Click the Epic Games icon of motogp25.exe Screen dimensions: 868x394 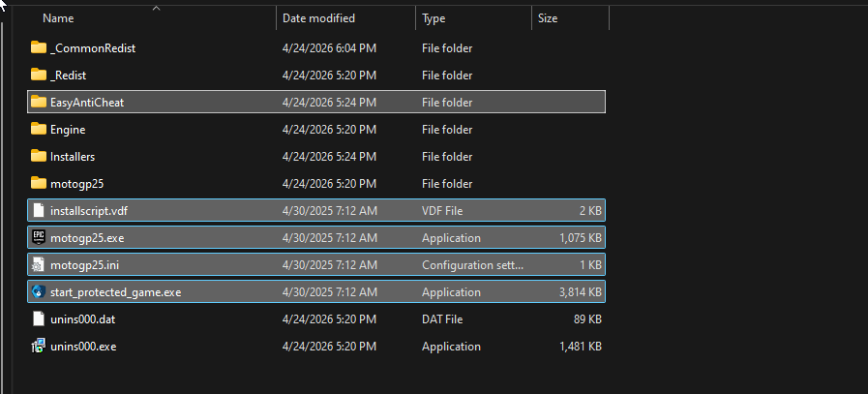pyautogui.click(x=38, y=238)
